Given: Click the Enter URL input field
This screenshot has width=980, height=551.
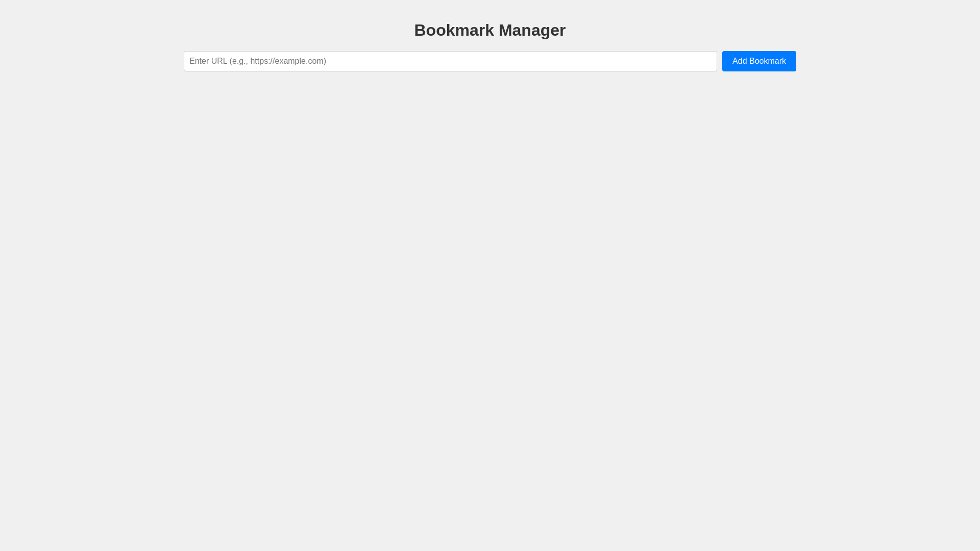Looking at the screenshot, I should [450, 61].
